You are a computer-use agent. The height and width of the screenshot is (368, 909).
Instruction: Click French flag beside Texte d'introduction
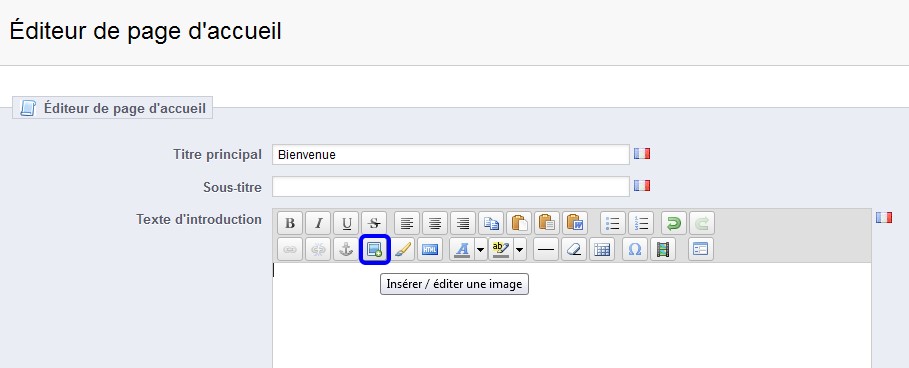[x=884, y=217]
